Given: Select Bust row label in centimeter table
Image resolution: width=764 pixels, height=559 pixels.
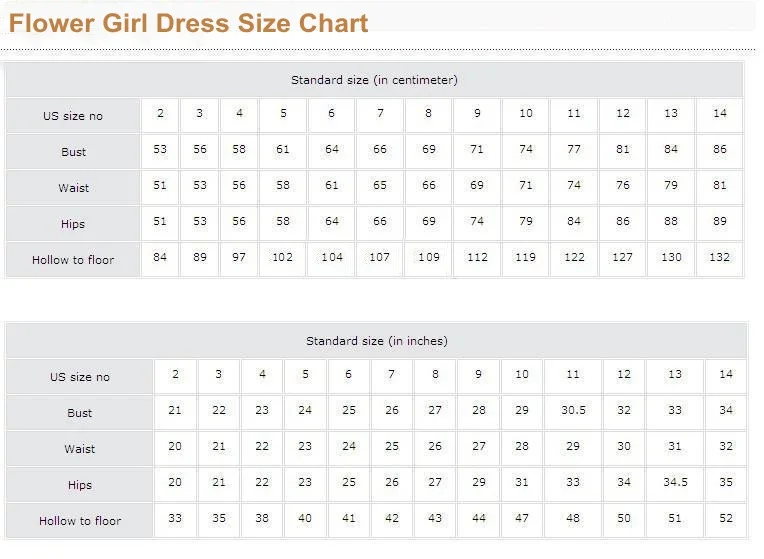Looking at the screenshot, I should (73, 152).
